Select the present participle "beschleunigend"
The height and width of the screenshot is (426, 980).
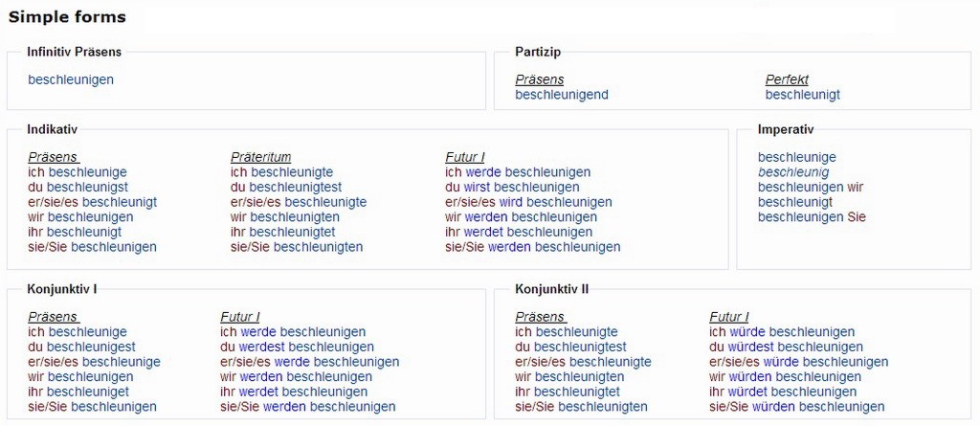pos(562,95)
